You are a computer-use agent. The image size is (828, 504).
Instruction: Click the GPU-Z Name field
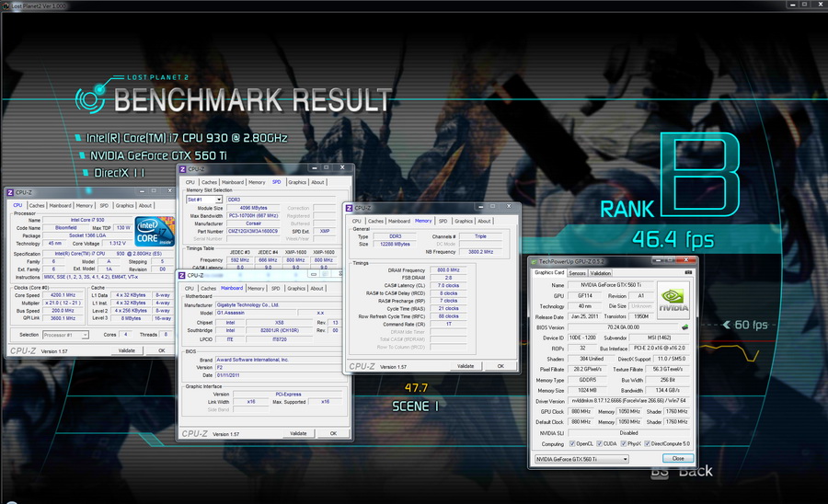pos(611,285)
